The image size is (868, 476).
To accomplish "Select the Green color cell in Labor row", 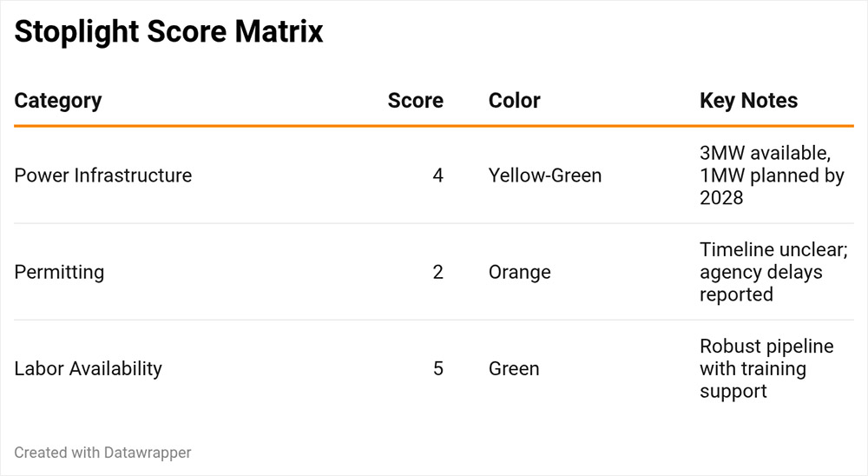I will (x=514, y=368).
